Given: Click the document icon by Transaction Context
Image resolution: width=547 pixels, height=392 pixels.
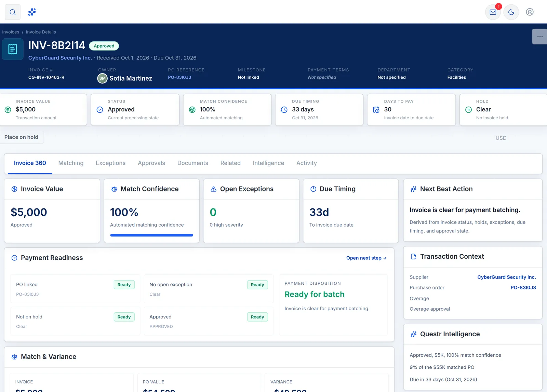Looking at the screenshot, I should tap(414, 257).
